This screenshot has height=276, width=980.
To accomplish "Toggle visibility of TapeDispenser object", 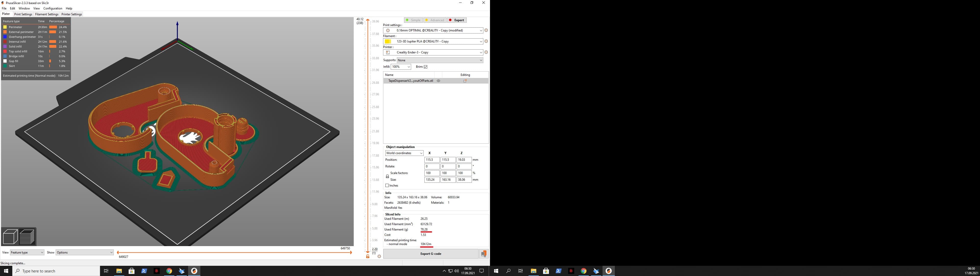I will tap(438, 81).
